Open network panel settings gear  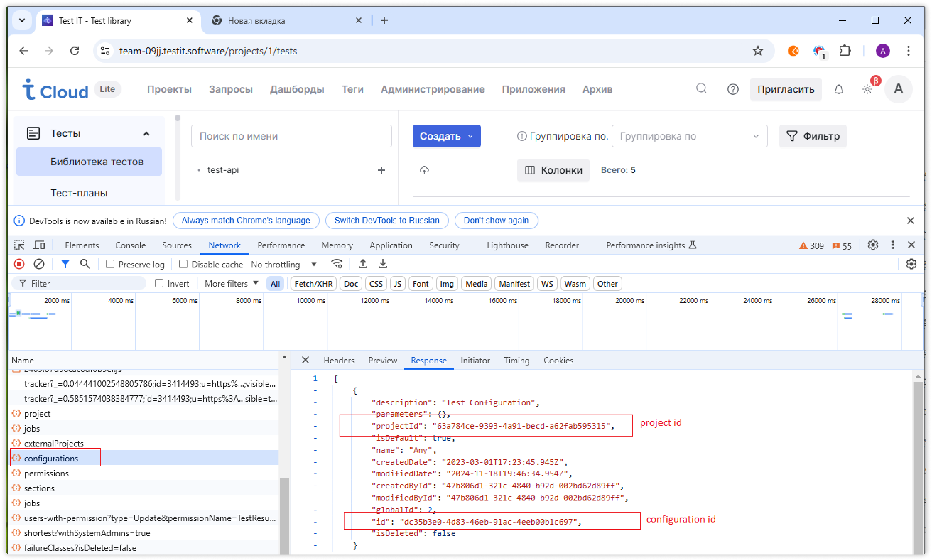tap(911, 264)
